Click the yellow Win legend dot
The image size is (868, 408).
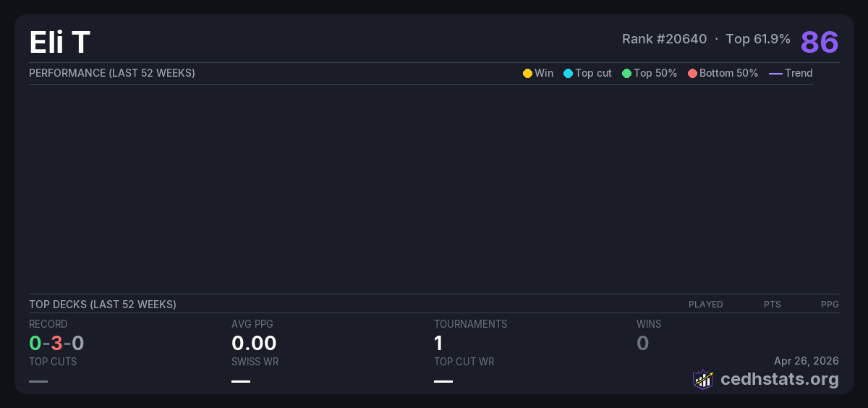pyautogui.click(x=527, y=73)
